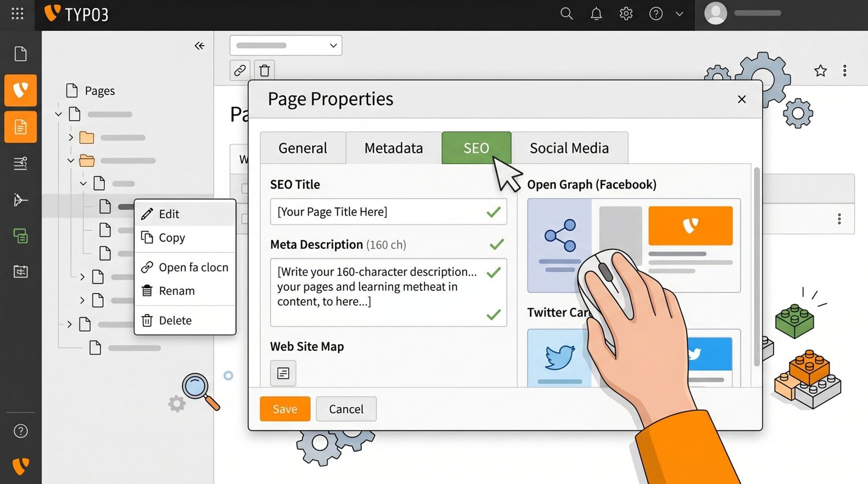Click the Meta Description text area
Viewport: 868px width, 484px height.
click(x=388, y=293)
